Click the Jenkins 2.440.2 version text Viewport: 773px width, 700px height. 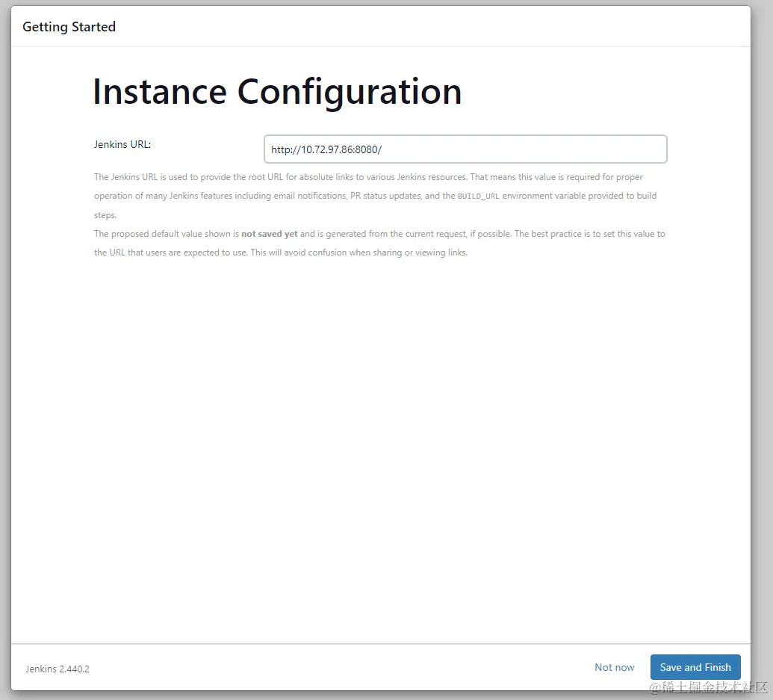[x=58, y=669]
